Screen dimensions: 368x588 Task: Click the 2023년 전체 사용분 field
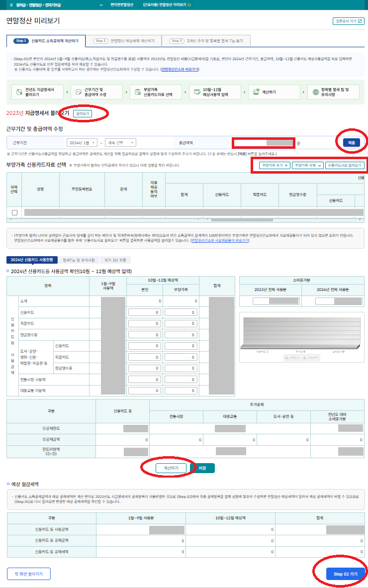(276, 301)
